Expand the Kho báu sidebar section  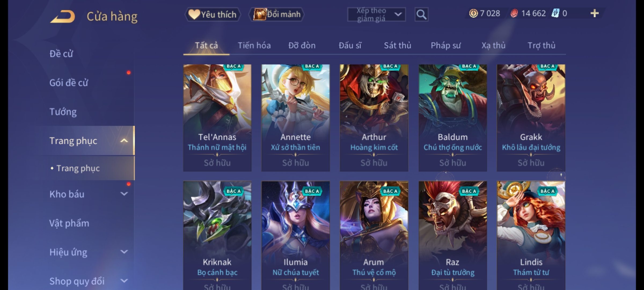[124, 194]
